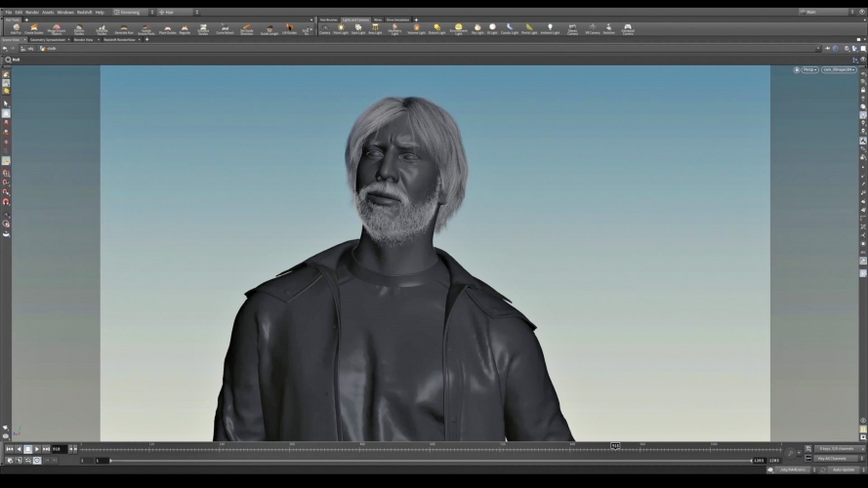The image size is (868, 488).
Task: Click the Camera shelf tool
Action: [x=324, y=28]
